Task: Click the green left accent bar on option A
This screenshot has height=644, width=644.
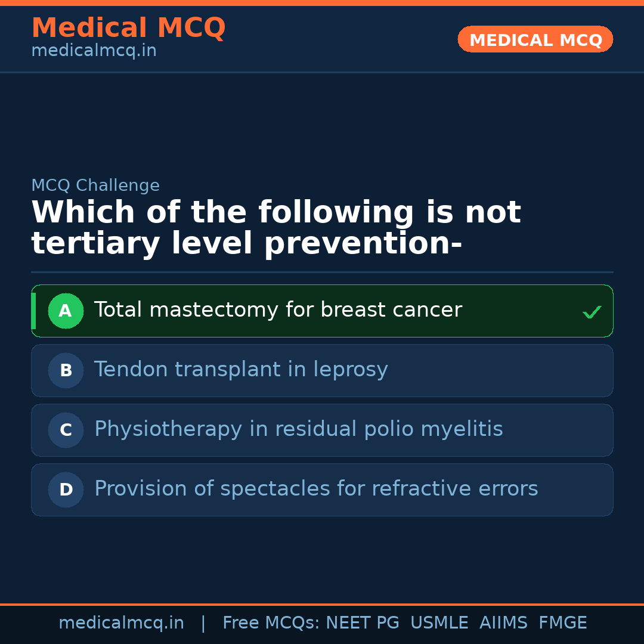Action: pos(34,311)
